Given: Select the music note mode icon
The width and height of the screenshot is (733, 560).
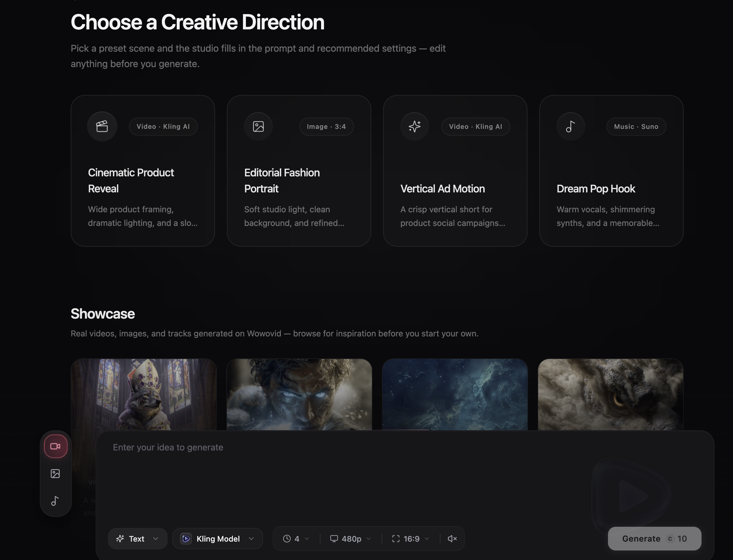Looking at the screenshot, I should [55, 501].
